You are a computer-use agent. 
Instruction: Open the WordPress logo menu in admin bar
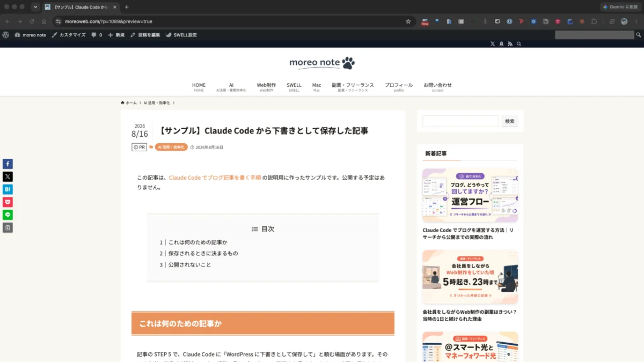click(x=6, y=35)
